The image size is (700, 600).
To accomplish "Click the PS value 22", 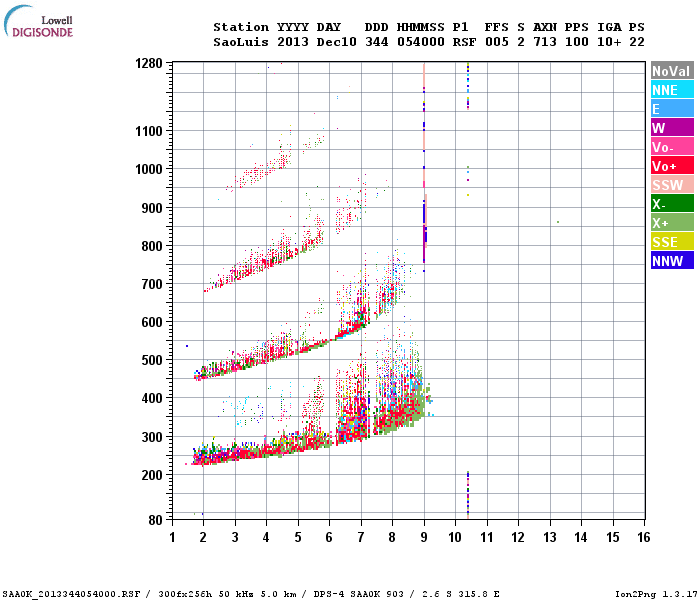I will coord(637,42).
